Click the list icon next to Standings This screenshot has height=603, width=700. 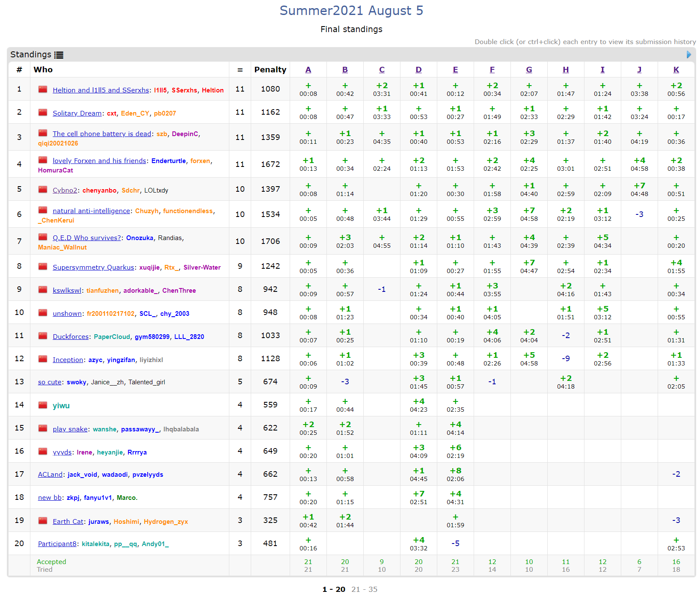point(59,55)
